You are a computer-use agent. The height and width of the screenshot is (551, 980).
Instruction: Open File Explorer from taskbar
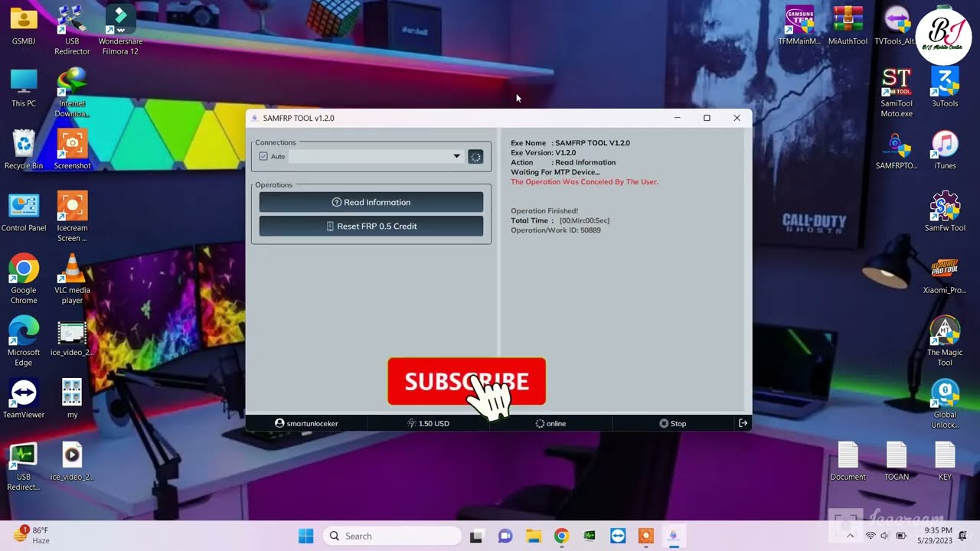click(x=533, y=536)
